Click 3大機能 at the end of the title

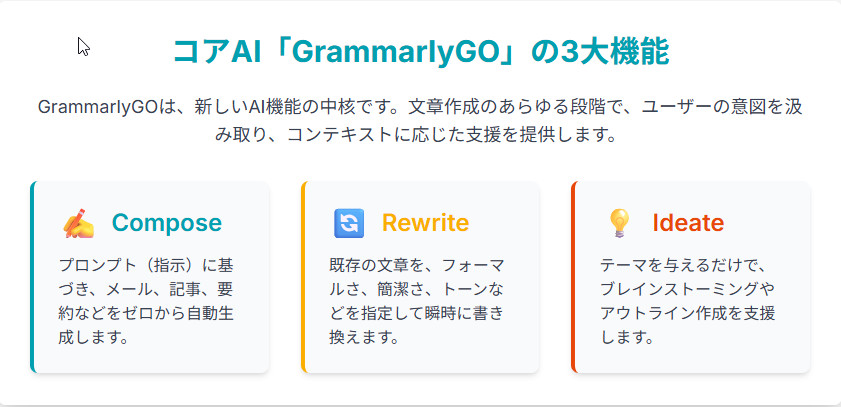coord(623,52)
